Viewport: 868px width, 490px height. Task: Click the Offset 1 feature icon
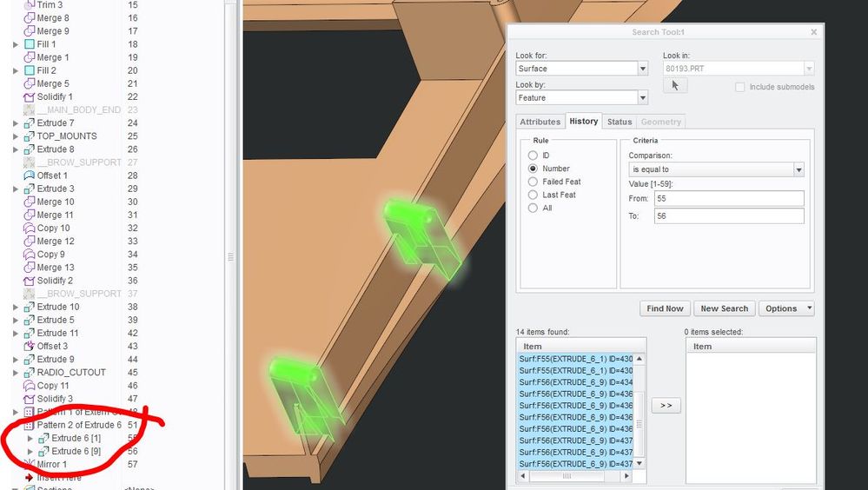tap(30, 175)
